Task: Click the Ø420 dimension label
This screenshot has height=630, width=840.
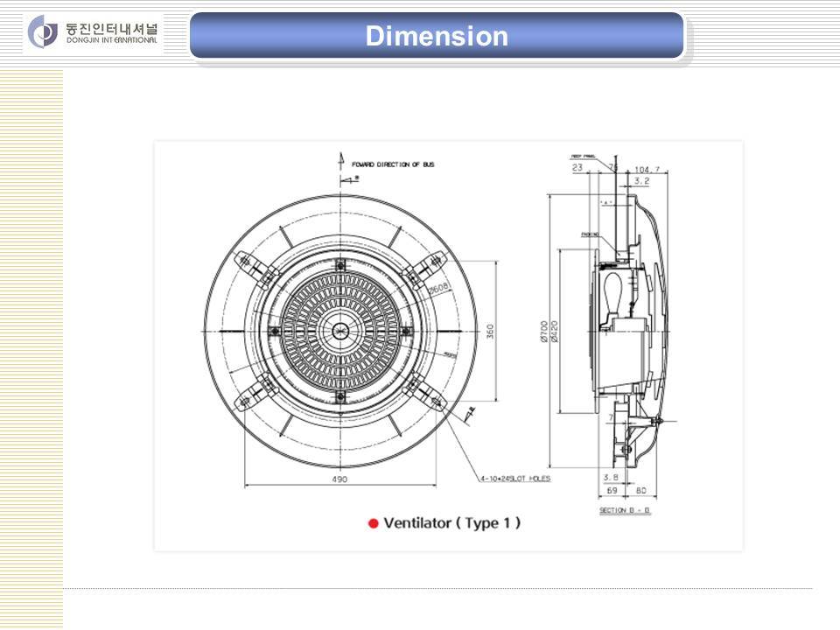Action: (555, 332)
